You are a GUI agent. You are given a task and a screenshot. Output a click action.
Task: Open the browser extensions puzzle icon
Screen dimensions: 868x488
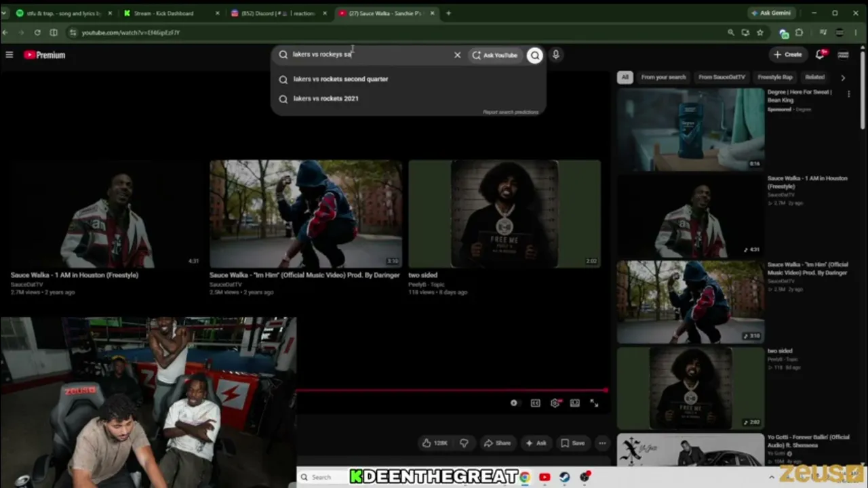tap(800, 33)
